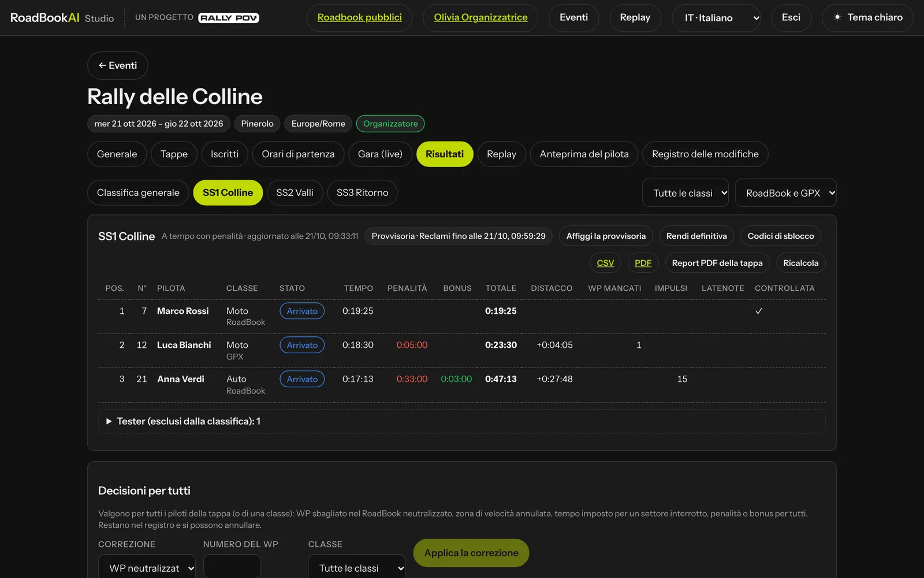Generate the Report PDF della tappa
924x578 pixels.
717,263
